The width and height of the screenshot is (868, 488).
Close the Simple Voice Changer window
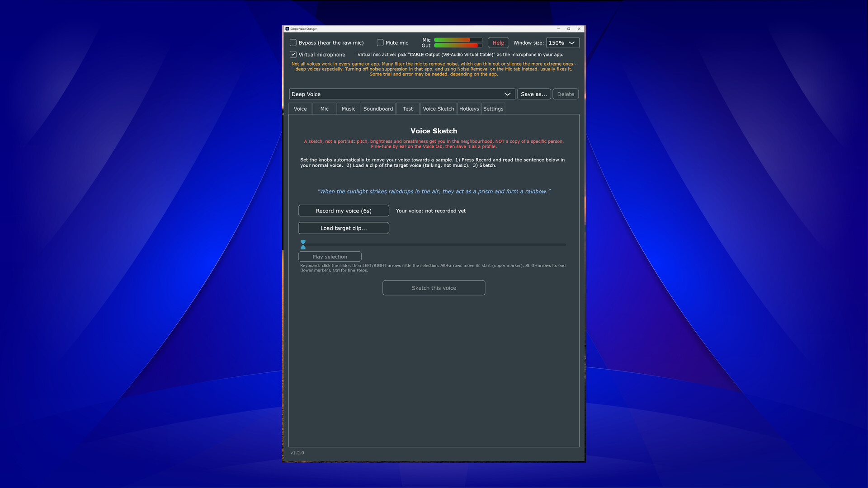(579, 29)
